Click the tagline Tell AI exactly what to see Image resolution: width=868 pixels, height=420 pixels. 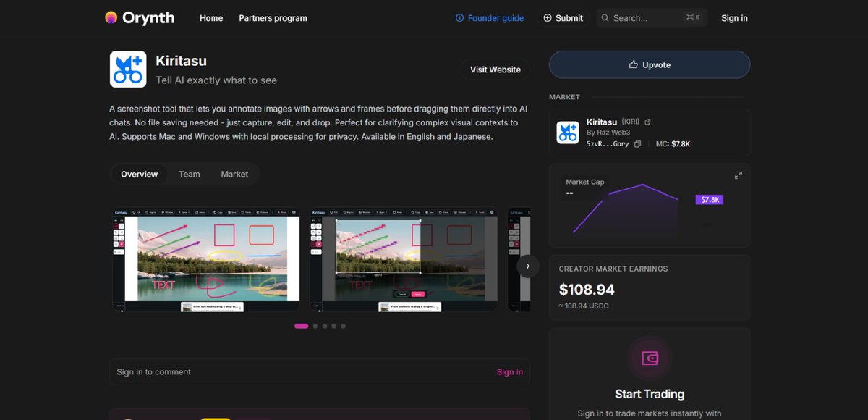coord(216,80)
